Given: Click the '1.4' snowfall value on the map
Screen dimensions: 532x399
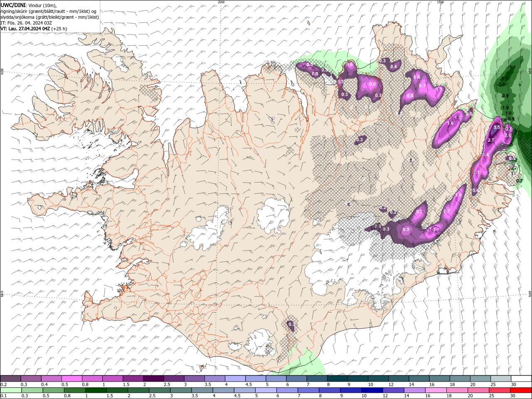Looking at the screenshot, I should point(485,155).
